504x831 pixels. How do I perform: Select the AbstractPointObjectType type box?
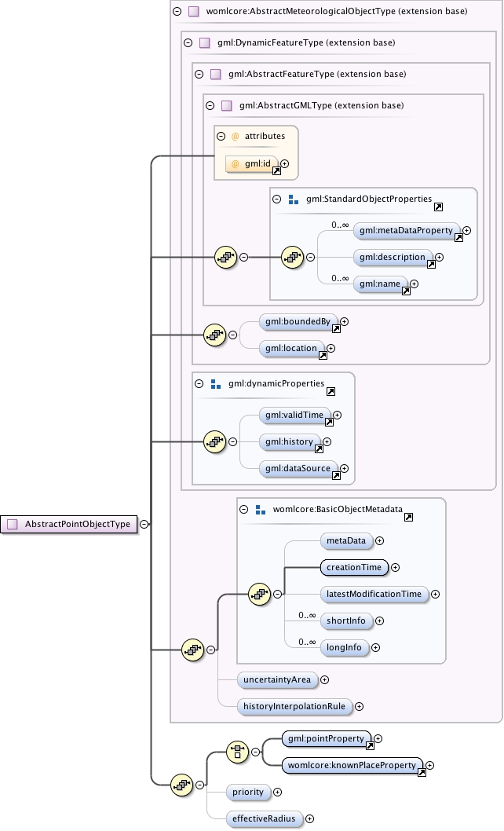[69, 524]
